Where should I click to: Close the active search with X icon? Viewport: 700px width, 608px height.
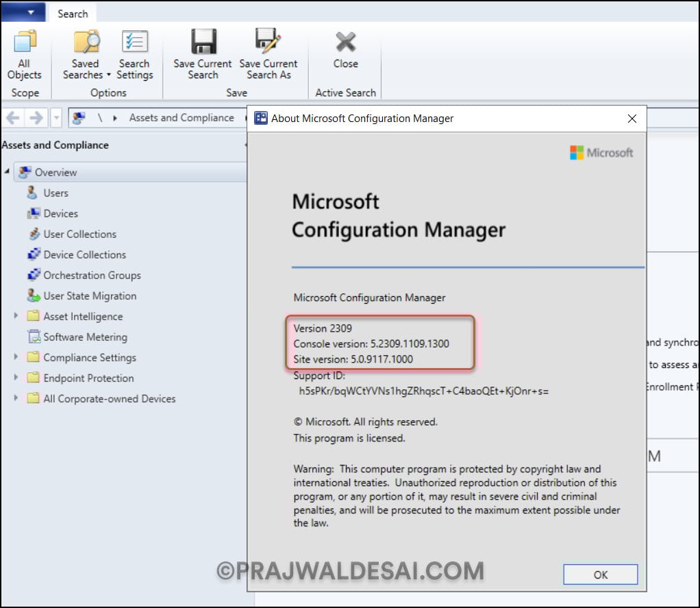tap(345, 42)
